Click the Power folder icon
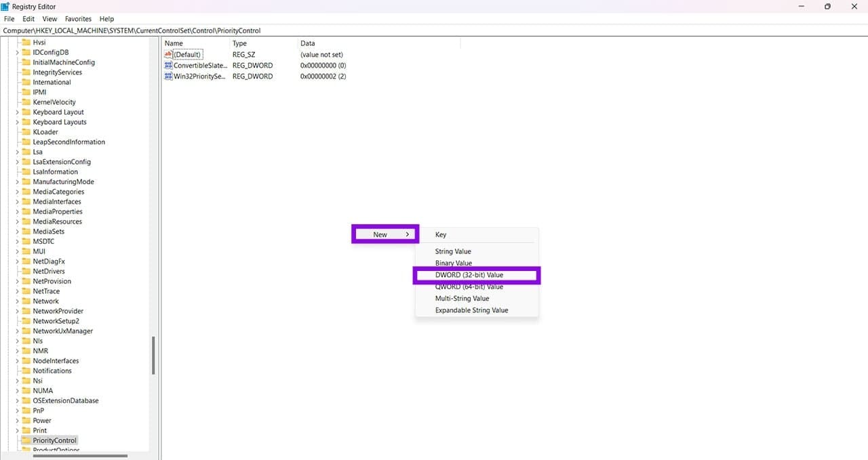 (x=26, y=420)
